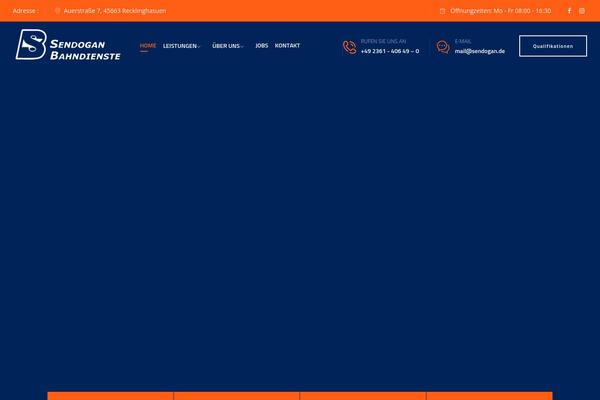This screenshot has height=400, width=600.
Task: Click the Öffnungszeiten Mo - Fr text
Action: [501, 11]
